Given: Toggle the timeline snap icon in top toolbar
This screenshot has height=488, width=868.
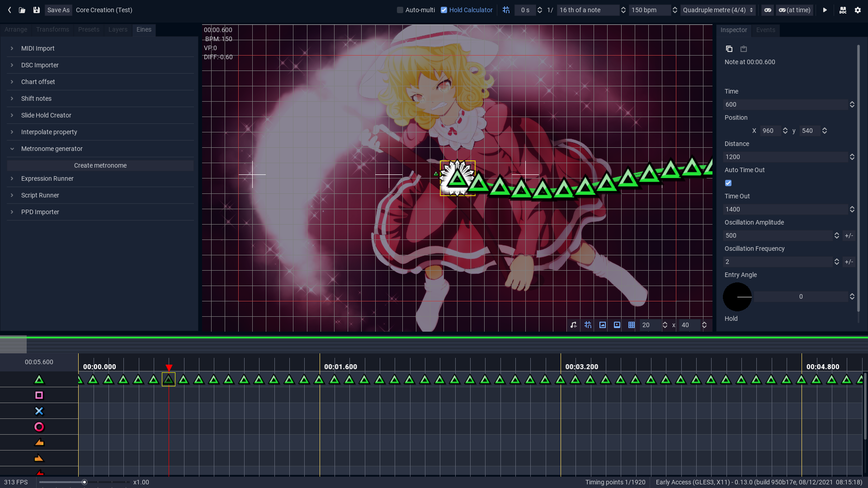Looking at the screenshot, I should coord(506,10).
